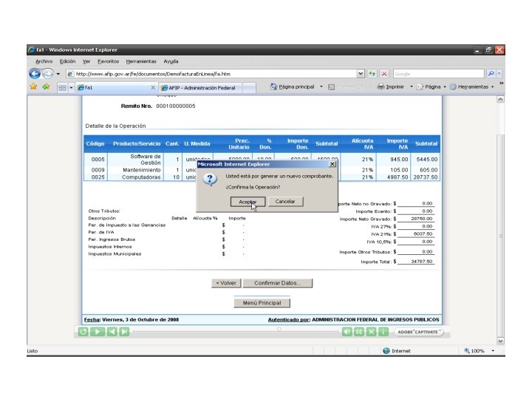Click the IVA 21% value 6037.50
Viewport: 532px width, 399px height.
(423, 234)
